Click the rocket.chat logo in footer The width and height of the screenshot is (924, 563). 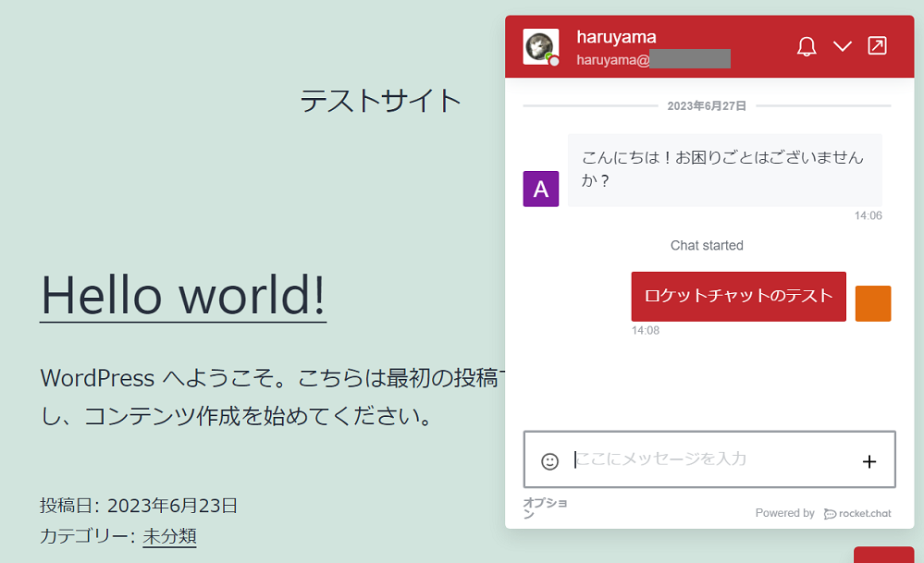(x=857, y=513)
